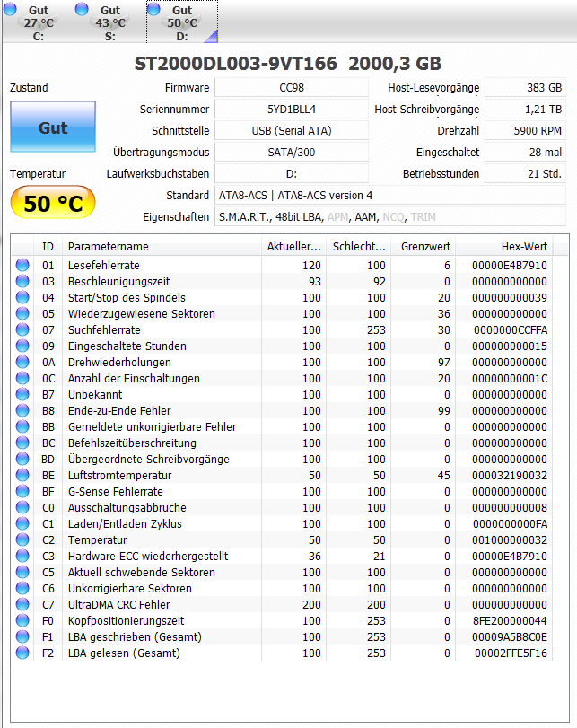Screen dimensions: 577x728
Task: Click hex value 00002FFE5F16
Action: click(511, 653)
